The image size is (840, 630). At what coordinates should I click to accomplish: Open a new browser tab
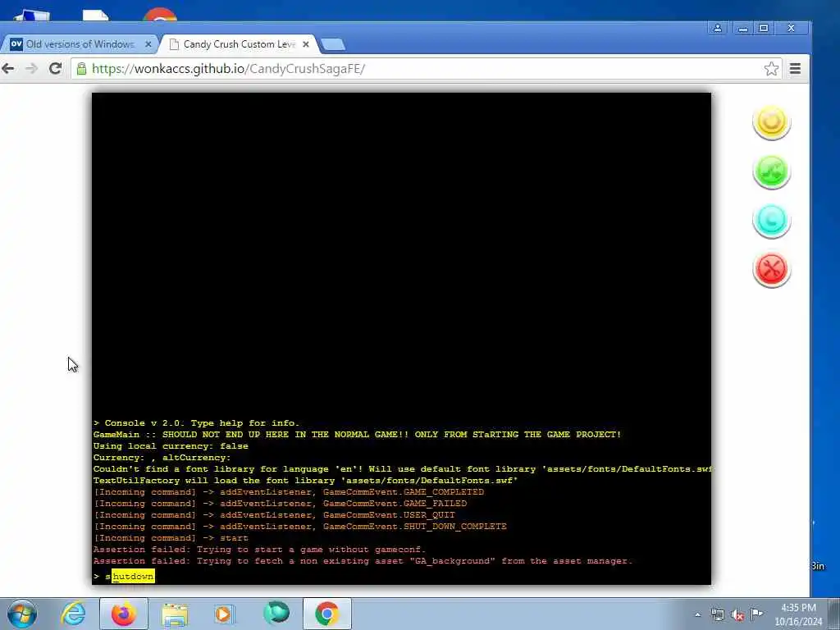coord(333,44)
